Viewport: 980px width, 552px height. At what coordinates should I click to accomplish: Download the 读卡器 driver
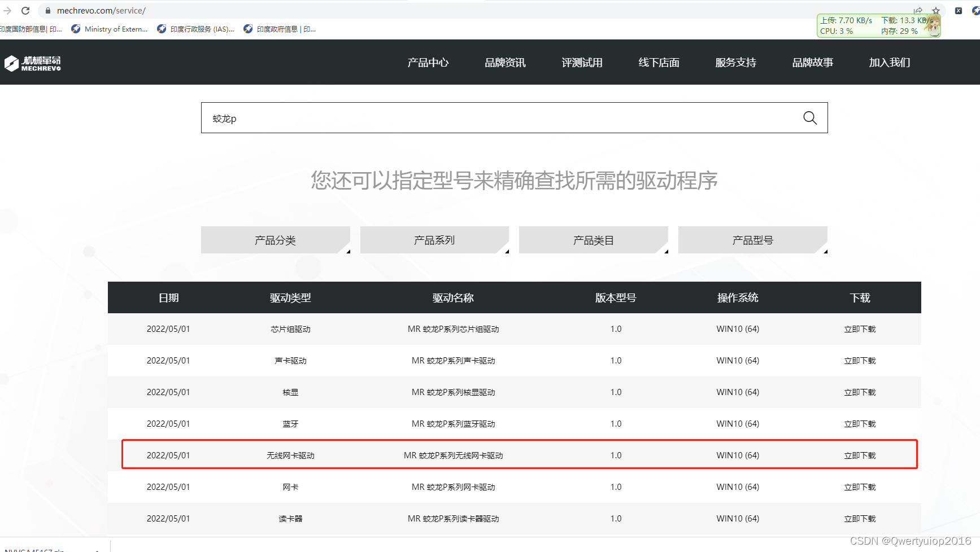[860, 519]
